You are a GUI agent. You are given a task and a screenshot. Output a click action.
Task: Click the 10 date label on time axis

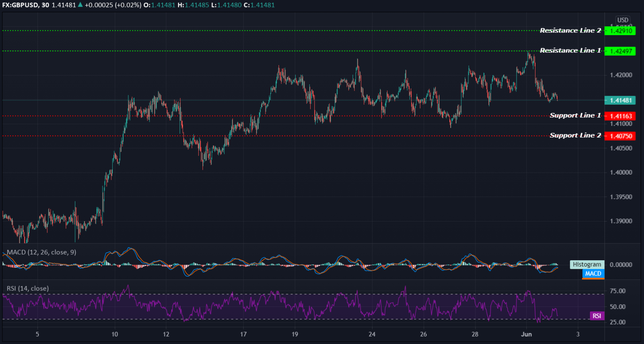tap(114, 334)
